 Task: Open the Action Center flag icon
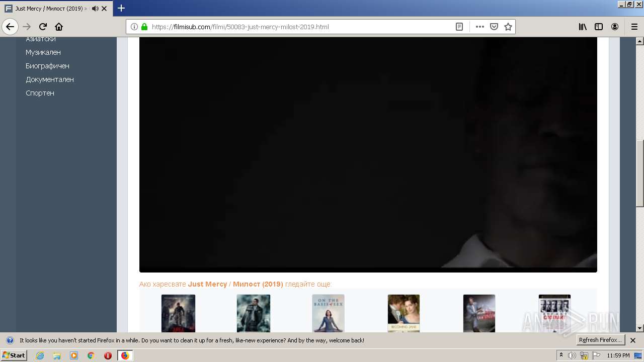[596, 355]
